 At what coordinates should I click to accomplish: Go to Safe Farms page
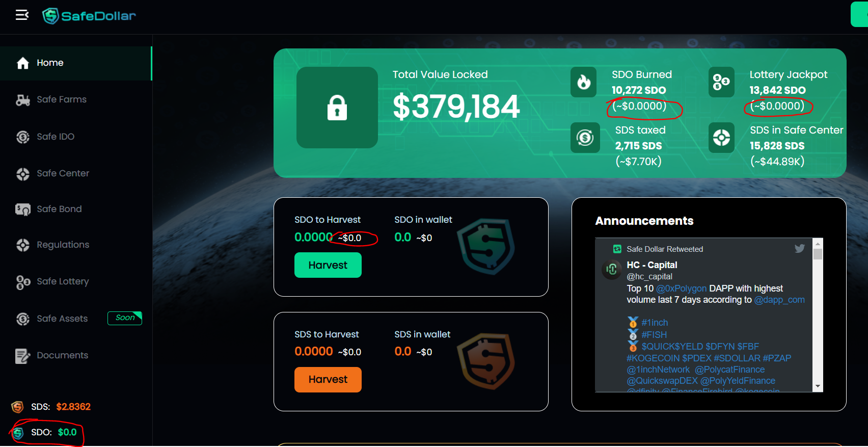pos(61,100)
